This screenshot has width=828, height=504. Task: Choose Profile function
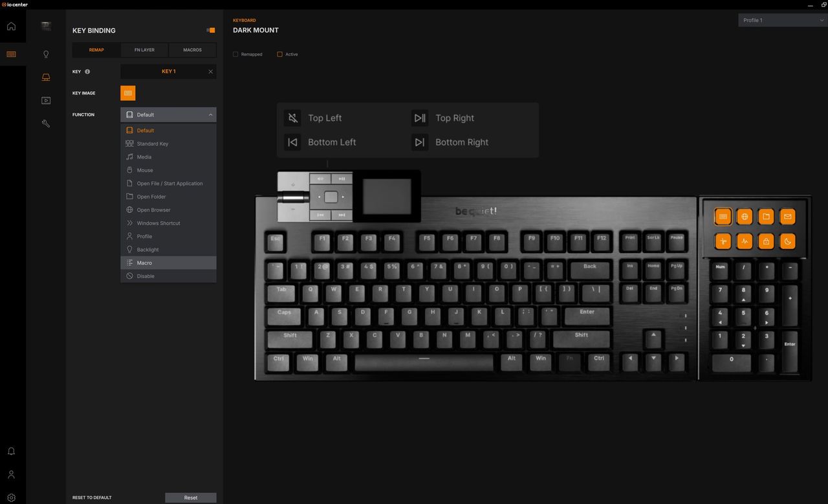click(x=168, y=237)
